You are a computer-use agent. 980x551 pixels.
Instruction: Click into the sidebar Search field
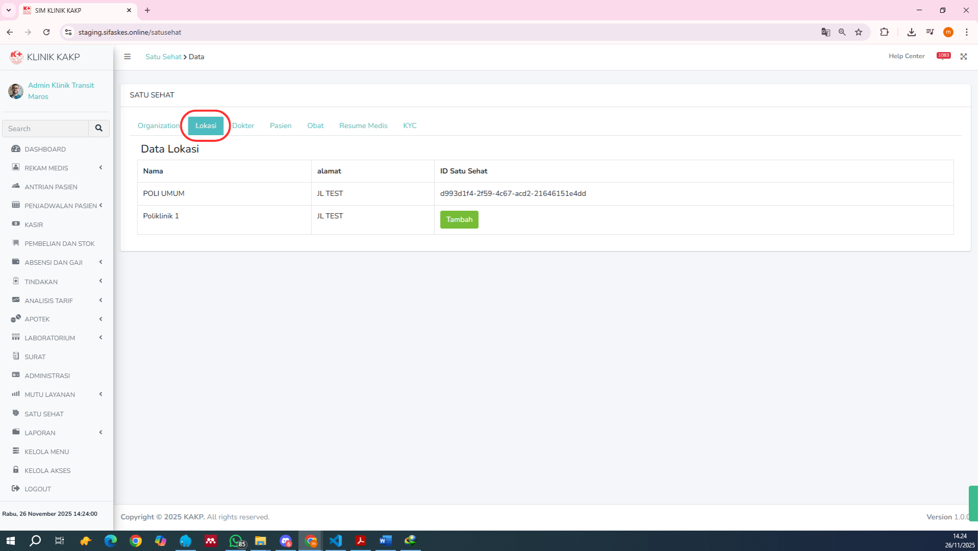[x=45, y=129]
